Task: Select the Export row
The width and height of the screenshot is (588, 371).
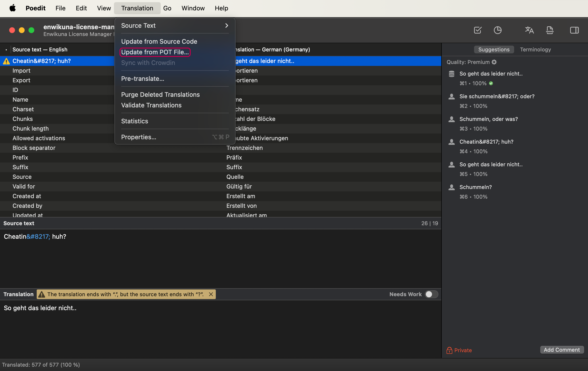Action: click(x=220, y=80)
